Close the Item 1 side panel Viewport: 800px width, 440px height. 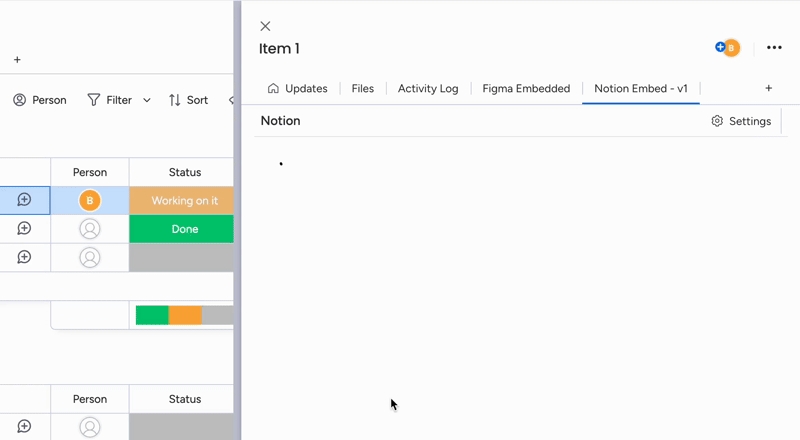265,26
